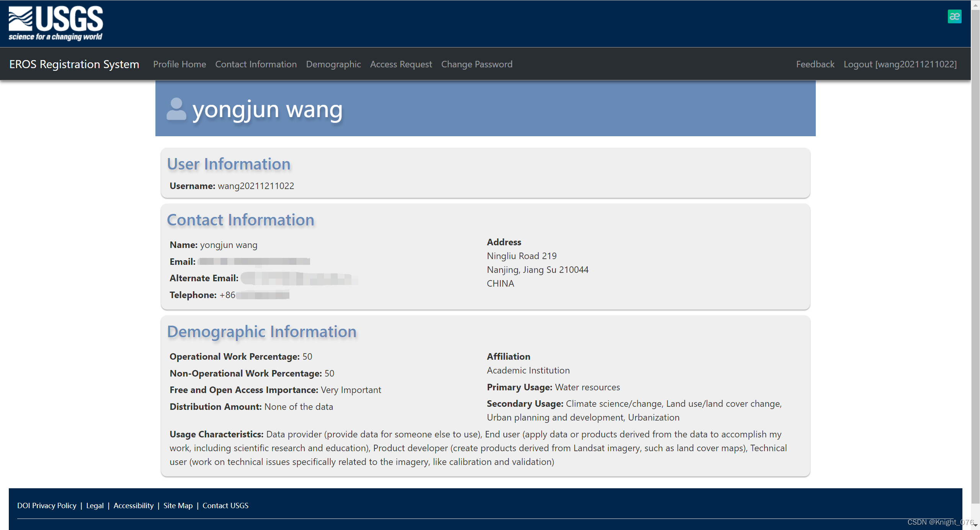Viewport: 980px width, 530px height.
Task: Open the Demographic navigation item
Action: (x=333, y=64)
